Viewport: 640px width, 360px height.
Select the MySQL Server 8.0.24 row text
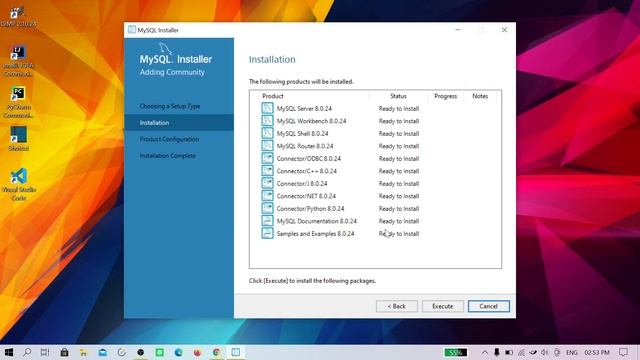tap(304, 109)
